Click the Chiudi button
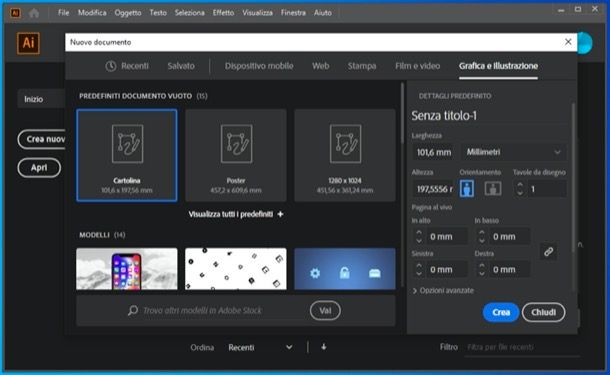 543,312
